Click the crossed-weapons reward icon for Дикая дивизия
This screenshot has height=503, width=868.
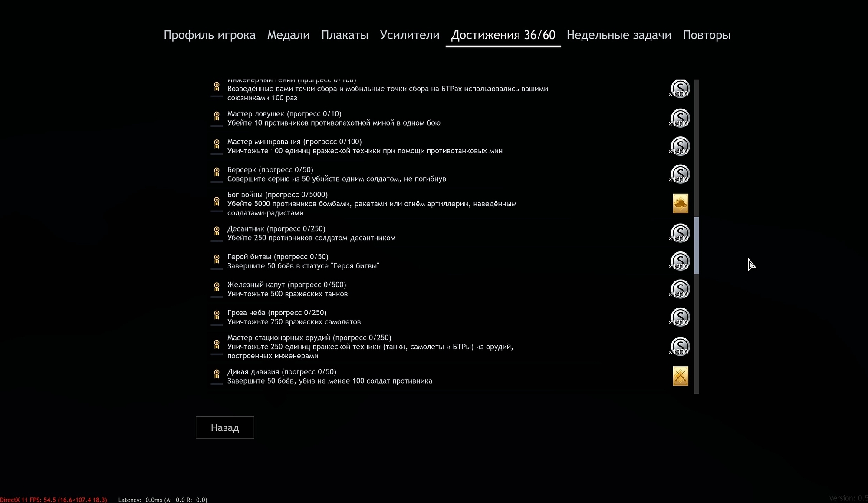click(x=680, y=376)
